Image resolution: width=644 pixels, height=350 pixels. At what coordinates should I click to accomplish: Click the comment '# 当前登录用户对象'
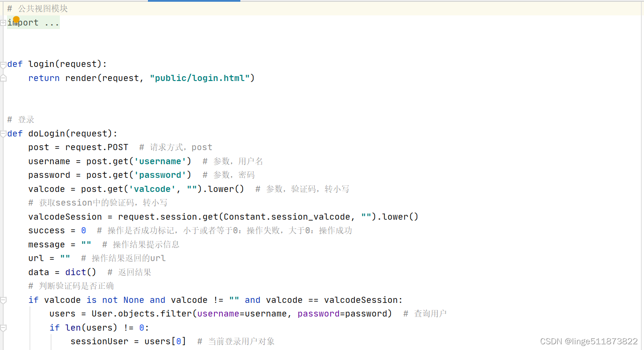[x=236, y=342]
